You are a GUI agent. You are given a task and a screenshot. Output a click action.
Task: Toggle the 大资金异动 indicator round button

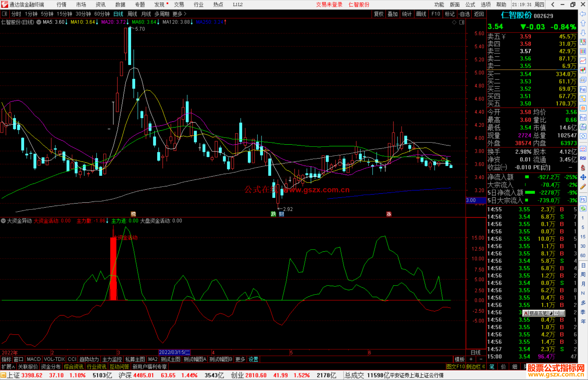click(3, 221)
